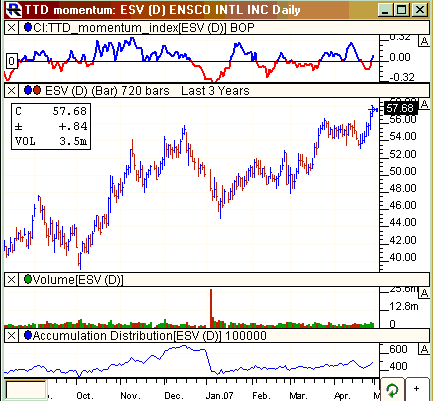
Task: Click the empty input box at bottom left
Action: 26,390
